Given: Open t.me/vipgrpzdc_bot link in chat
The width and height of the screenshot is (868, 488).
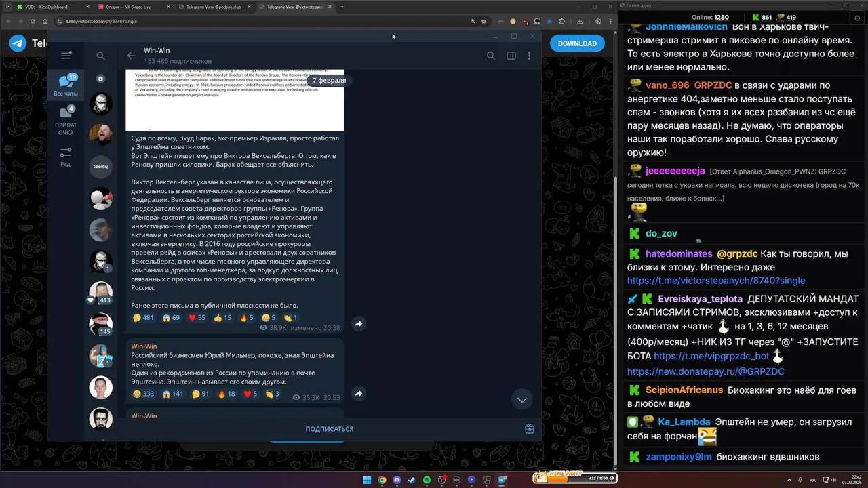Looking at the screenshot, I should 711,356.
